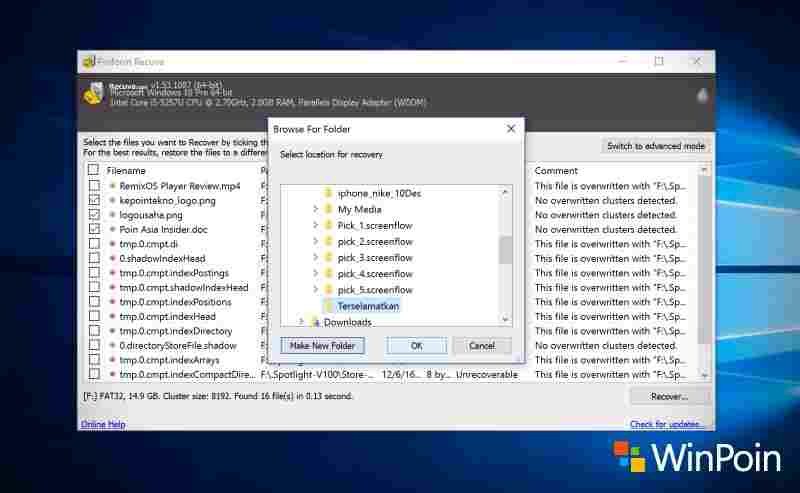Select the Terselamatkan folder
800x493 pixels.
368,306
